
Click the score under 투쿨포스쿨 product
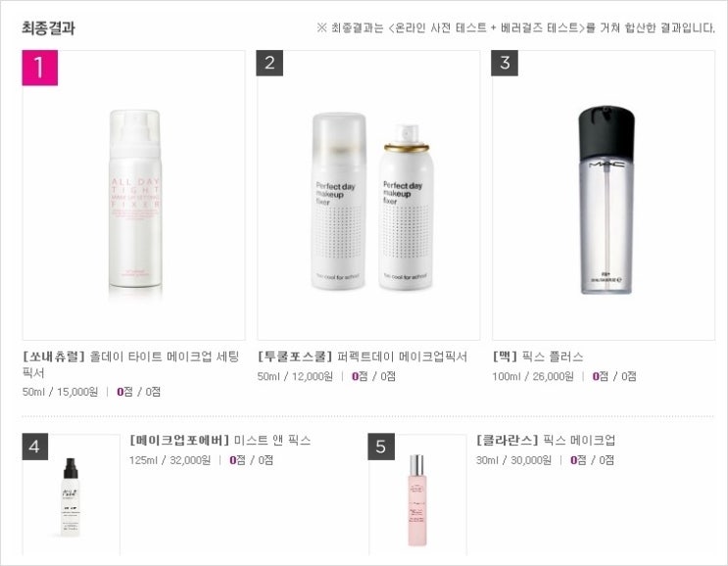(373, 376)
